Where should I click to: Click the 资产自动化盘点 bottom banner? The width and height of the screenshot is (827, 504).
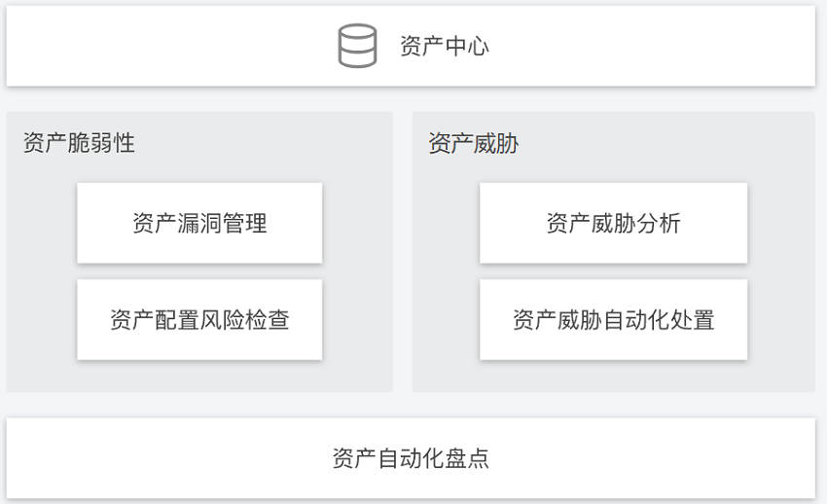click(x=411, y=458)
